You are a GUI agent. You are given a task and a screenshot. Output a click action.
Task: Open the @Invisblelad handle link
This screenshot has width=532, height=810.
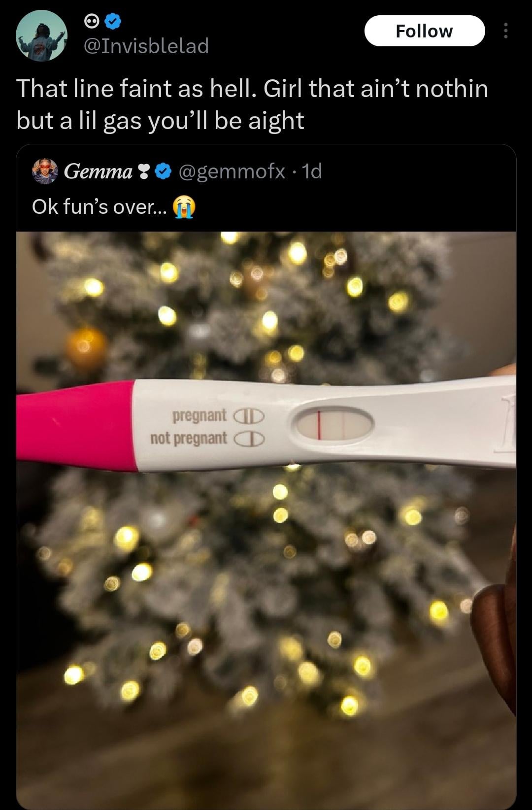tap(146, 46)
